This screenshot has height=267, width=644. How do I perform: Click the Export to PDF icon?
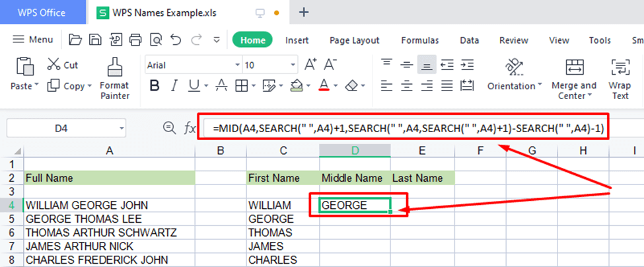tap(116, 40)
